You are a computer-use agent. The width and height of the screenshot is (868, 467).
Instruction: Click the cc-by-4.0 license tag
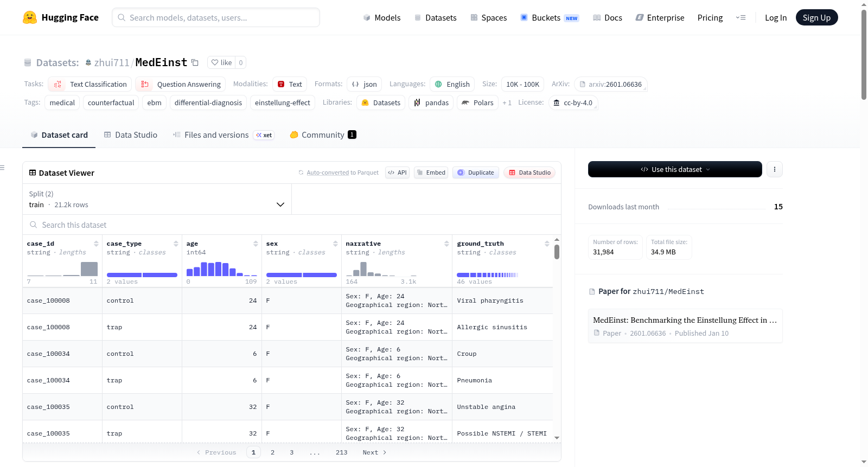coord(573,103)
